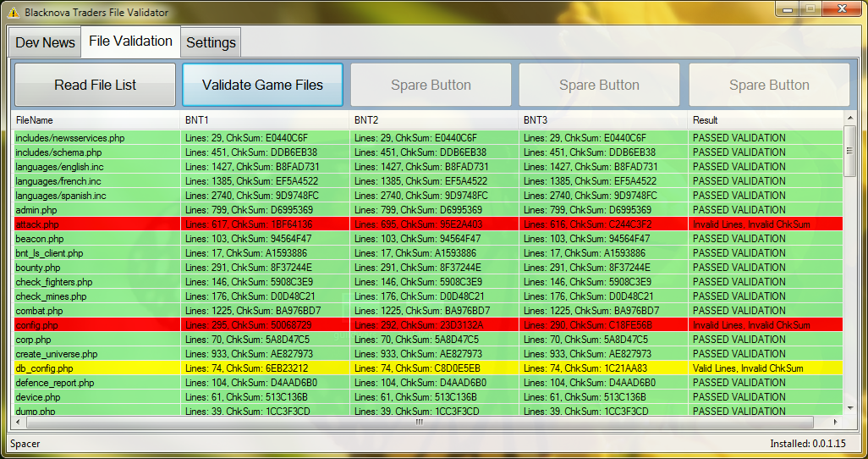Screen dimensions: 868x459
Task: Click vertical scrollbar down arrow
Action: tap(849, 408)
